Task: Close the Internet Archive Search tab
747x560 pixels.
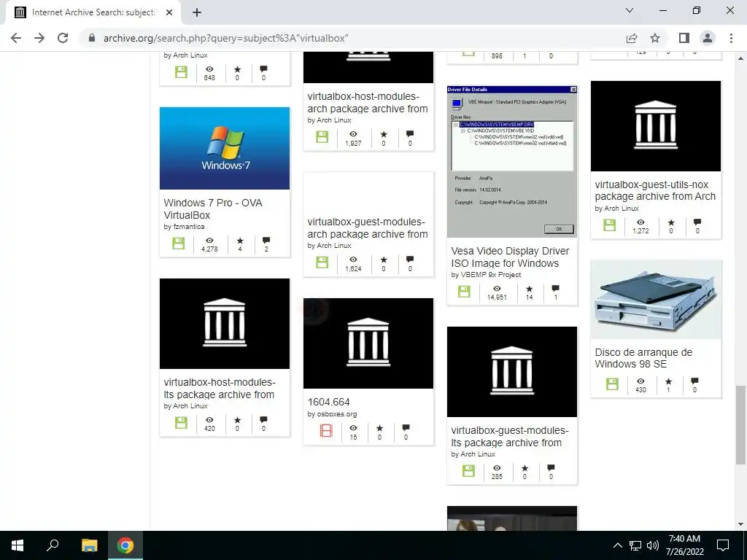Action: (x=169, y=12)
